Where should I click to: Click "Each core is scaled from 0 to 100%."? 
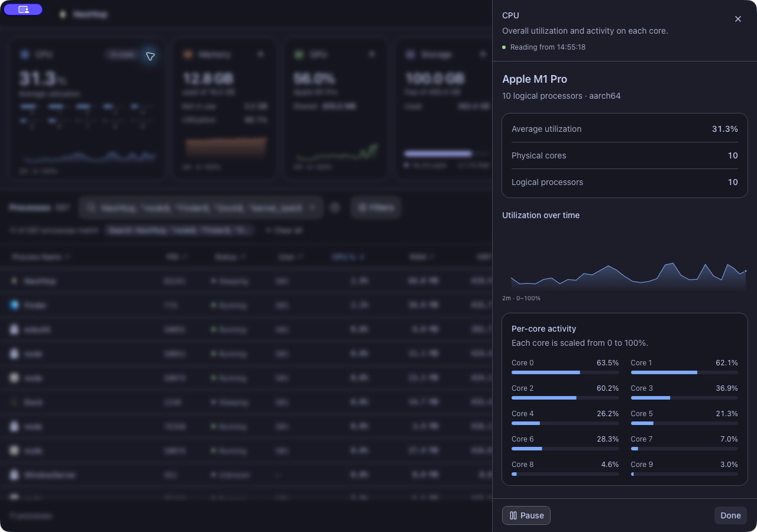coord(580,343)
